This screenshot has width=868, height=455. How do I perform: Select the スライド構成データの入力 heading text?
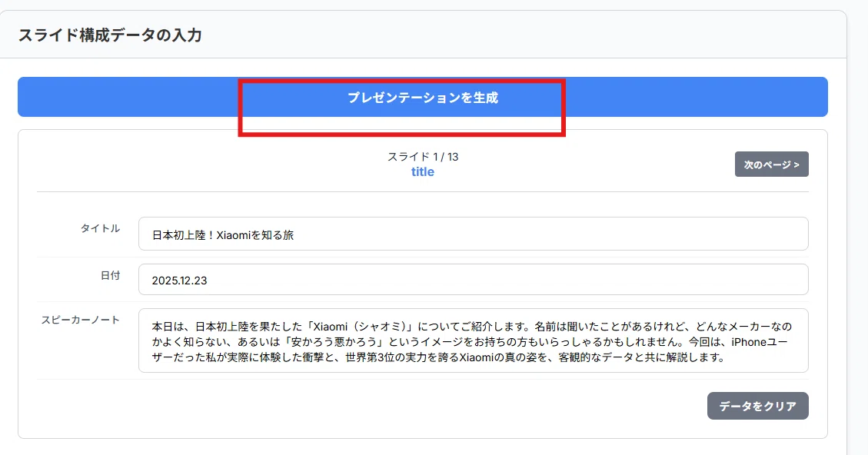click(110, 35)
